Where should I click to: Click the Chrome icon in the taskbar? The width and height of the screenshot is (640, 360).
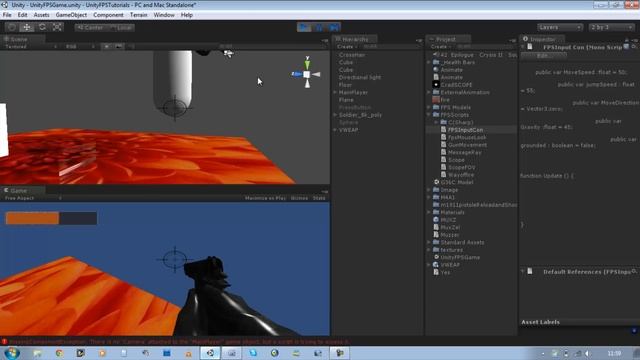point(60,353)
